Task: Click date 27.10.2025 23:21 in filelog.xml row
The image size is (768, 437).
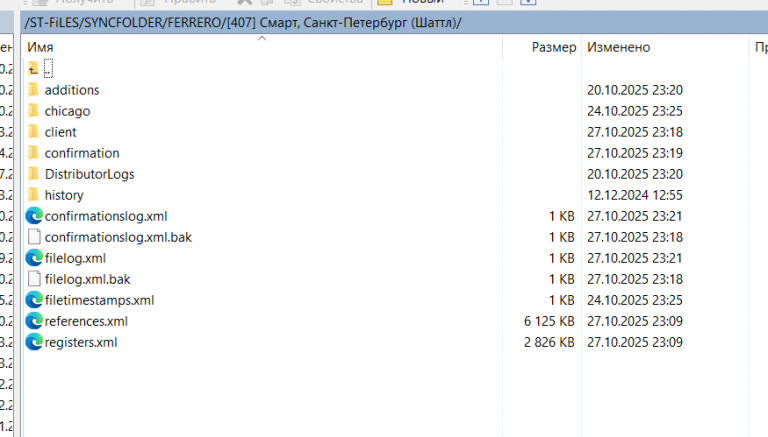Action: pos(635,258)
